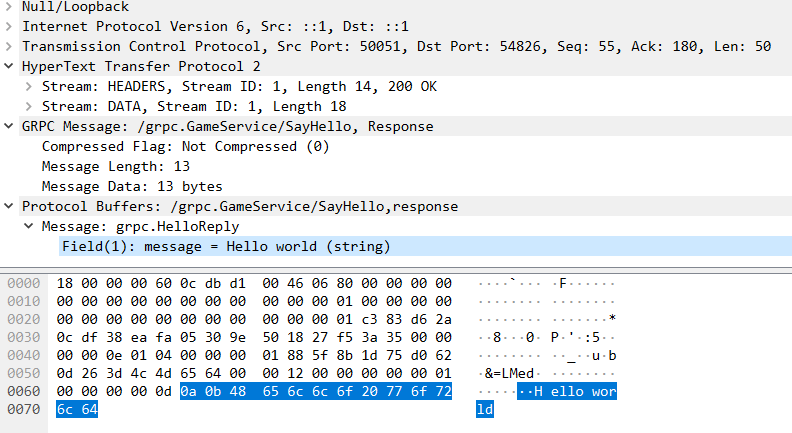Screen dimensions: 792x433
Task: Click hex byte 6c in row 0070
Action: 65,409
